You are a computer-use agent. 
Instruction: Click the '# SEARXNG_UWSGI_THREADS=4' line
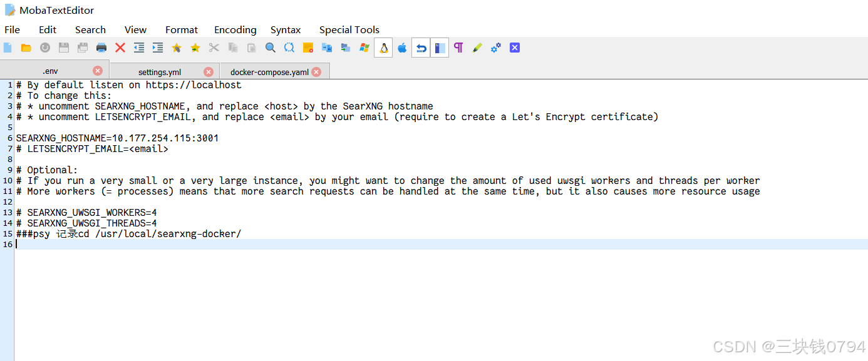[86, 223]
